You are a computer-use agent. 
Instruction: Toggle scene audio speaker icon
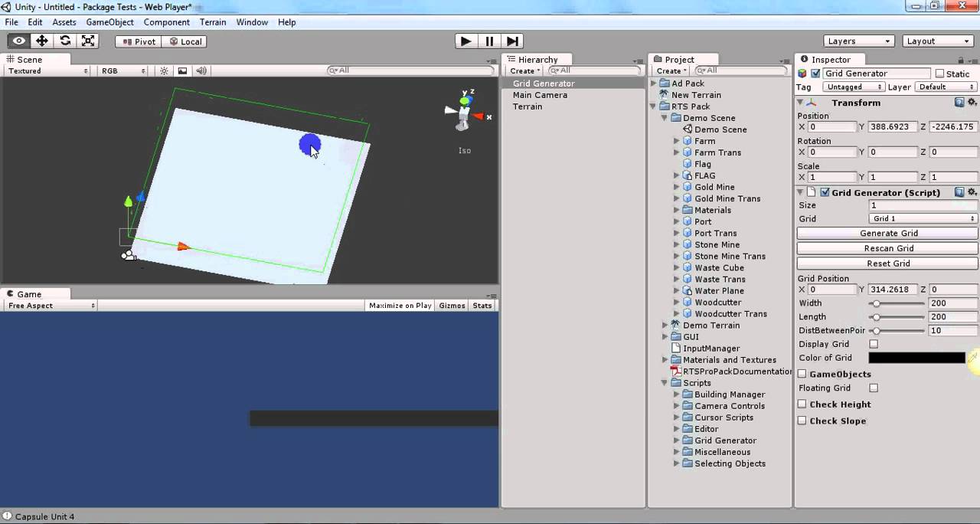tap(201, 70)
